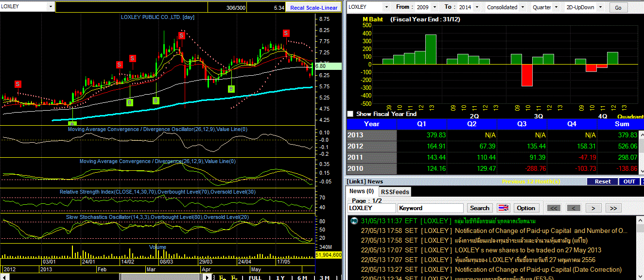Click the 526.06 Sum cell for 2012
The height and width of the screenshot is (280, 644).
(617, 147)
